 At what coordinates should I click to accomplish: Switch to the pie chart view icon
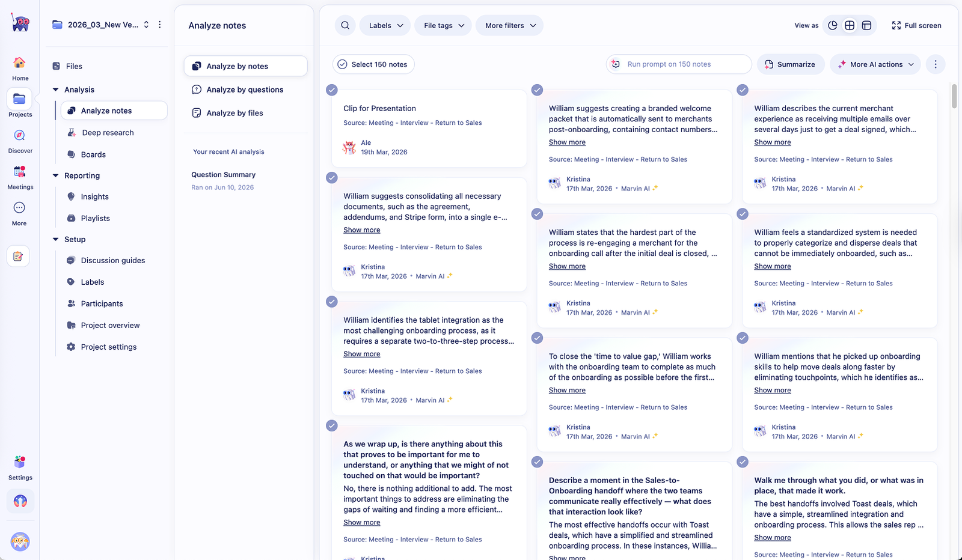833,25
